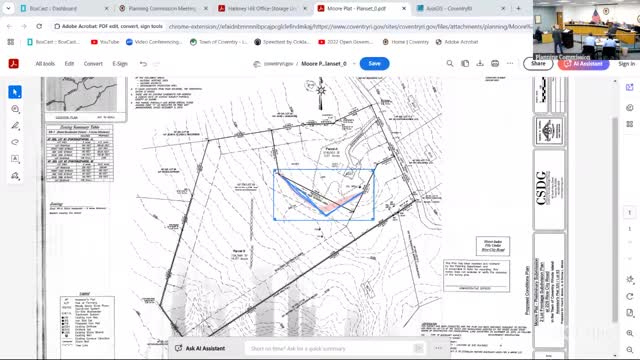
Task: Open the coventryri.gov breadcrumb link
Action: pyautogui.click(x=278, y=64)
